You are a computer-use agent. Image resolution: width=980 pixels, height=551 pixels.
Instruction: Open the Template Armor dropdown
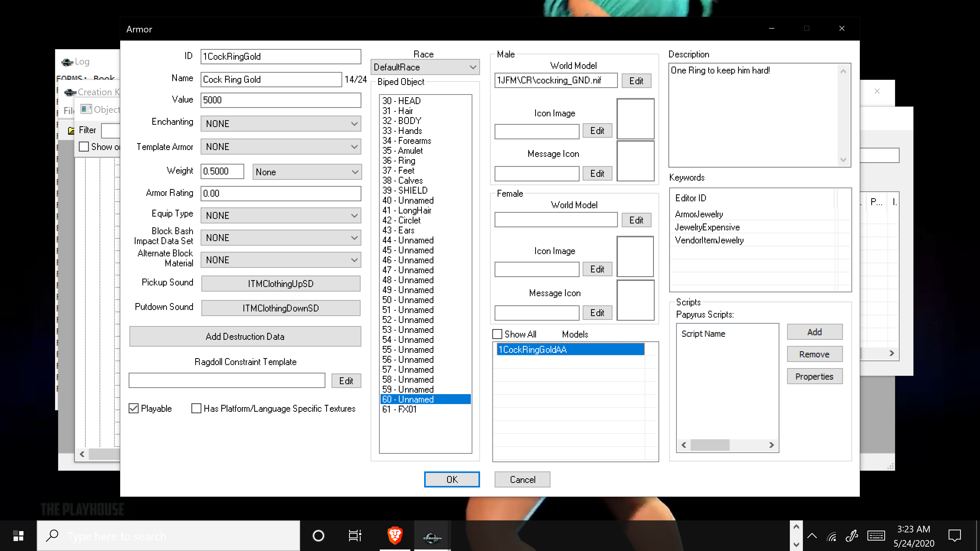pos(281,146)
